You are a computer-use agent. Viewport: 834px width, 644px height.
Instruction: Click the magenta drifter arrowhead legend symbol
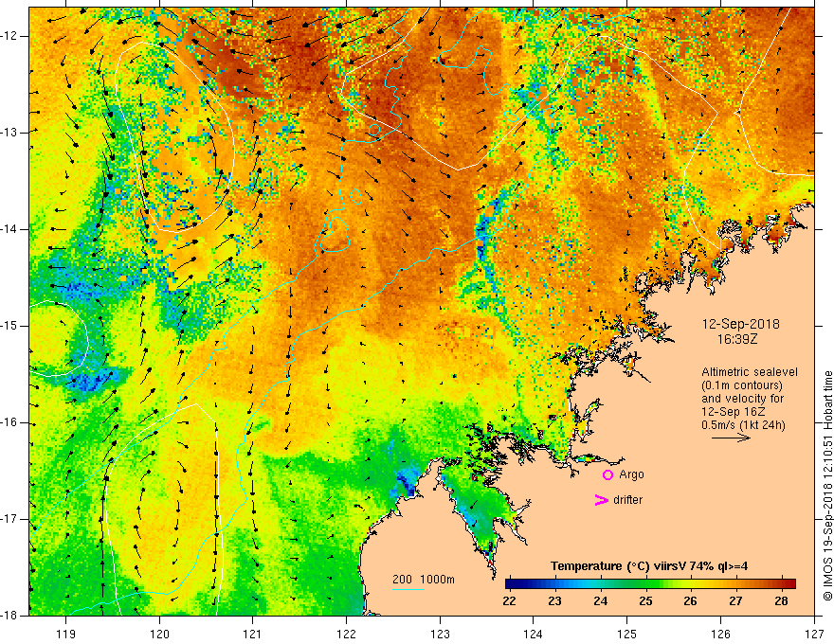click(601, 500)
